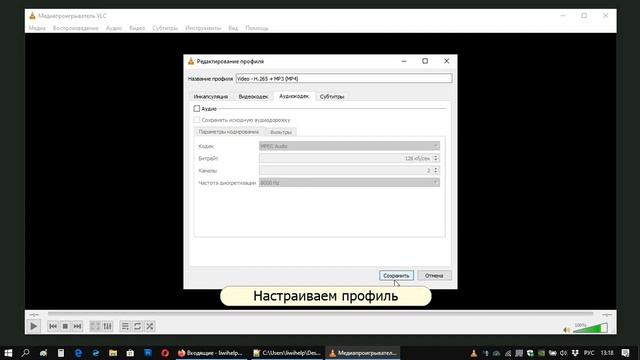Open File Explorer folder taskbar icon
This screenshot has width=640, height=360.
pyautogui.click(x=113, y=353)
